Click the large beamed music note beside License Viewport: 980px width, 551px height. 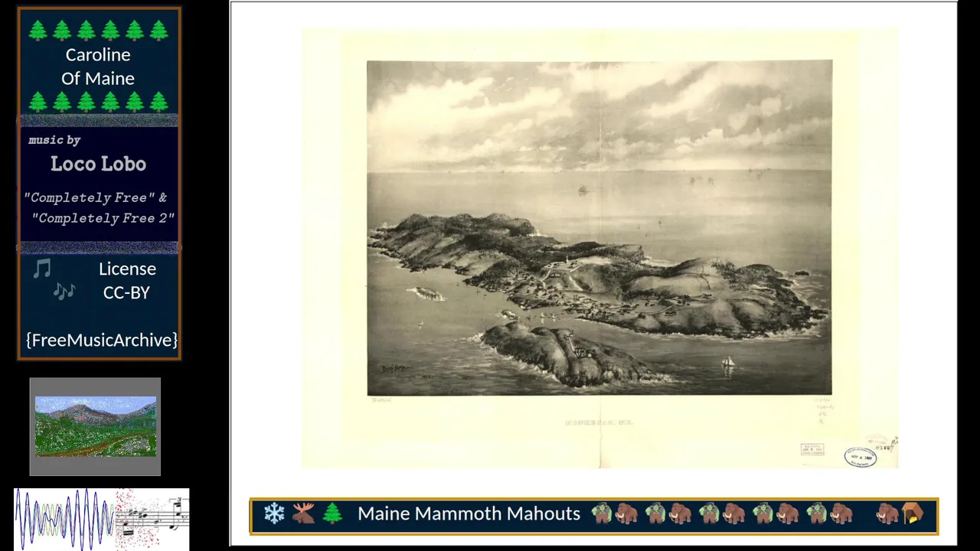(x=42, y=269)
